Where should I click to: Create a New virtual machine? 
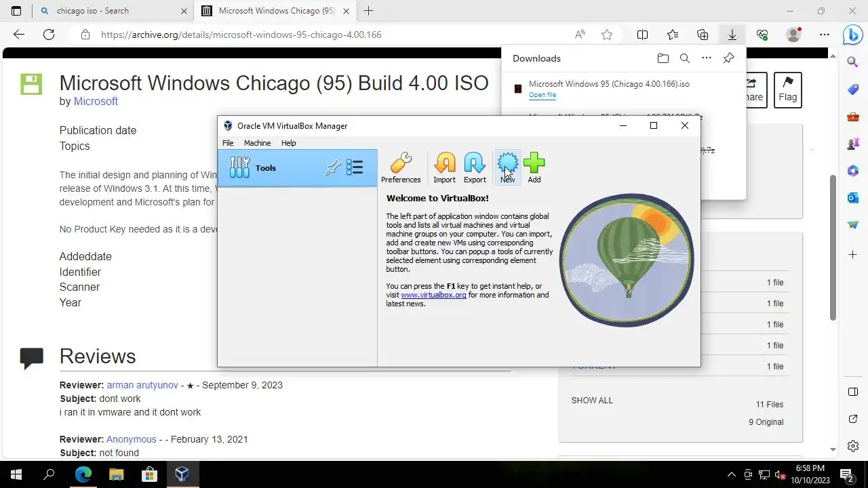pos(507,167)
